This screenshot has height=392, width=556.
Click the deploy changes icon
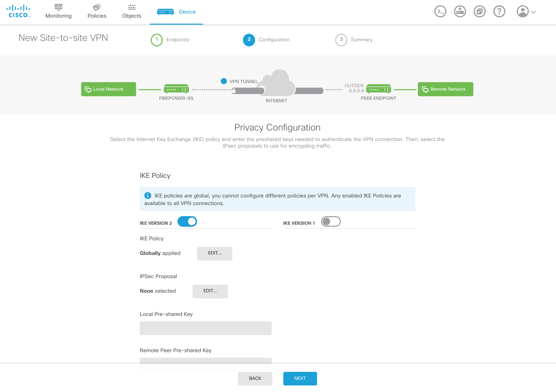[x=460, y=12]
